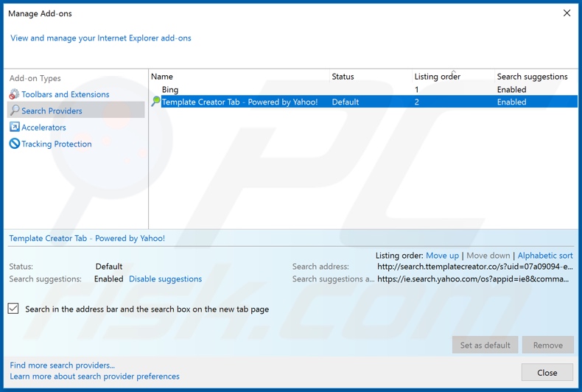Click the Toolbars and Extensions gear icon

14,94
